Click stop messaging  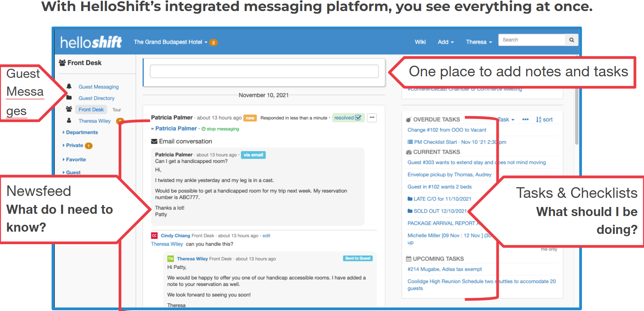point(220,129)
